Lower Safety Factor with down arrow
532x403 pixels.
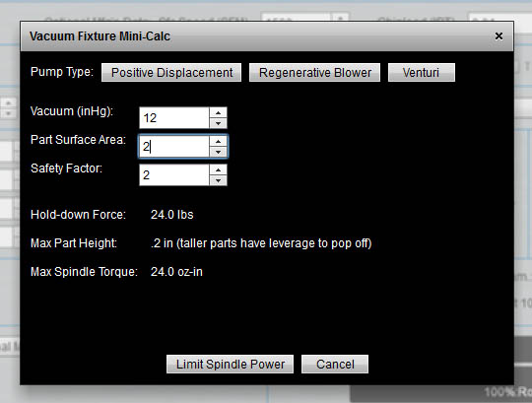[218, 180]
